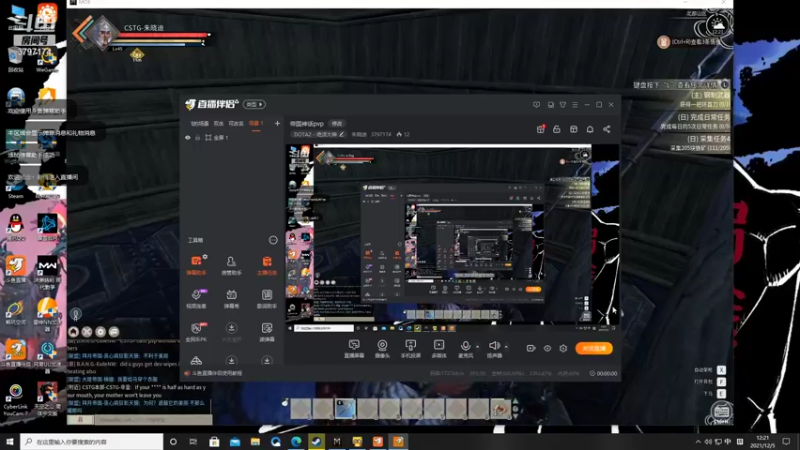Select the last hotbar slot in the game
This screenshot has width=800, height=450.
click(500, 409)
